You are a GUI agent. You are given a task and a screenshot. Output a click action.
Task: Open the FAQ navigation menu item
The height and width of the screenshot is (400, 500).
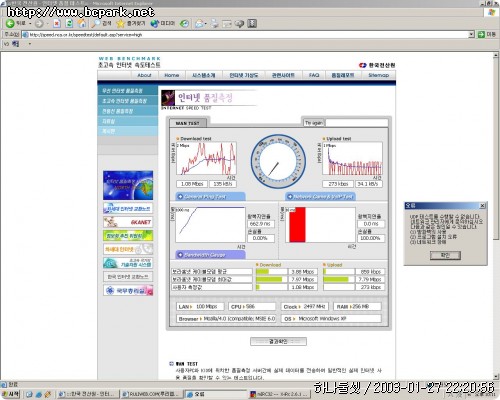tap(314, 75)
